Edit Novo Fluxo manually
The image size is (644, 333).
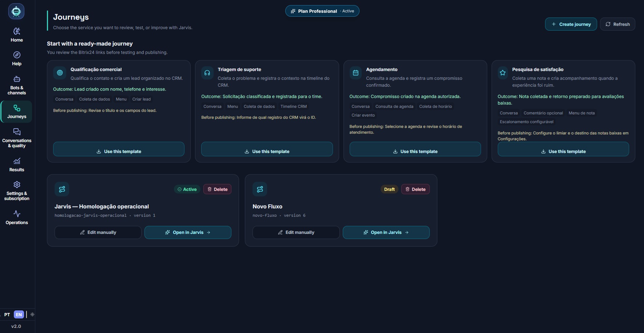click(x=296, y=232)
